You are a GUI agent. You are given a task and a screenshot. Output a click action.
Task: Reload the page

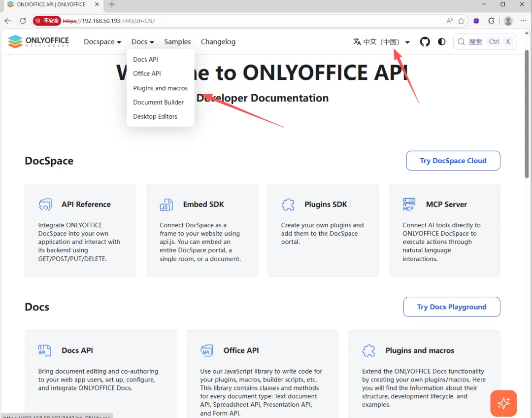[x=23, y=21]
